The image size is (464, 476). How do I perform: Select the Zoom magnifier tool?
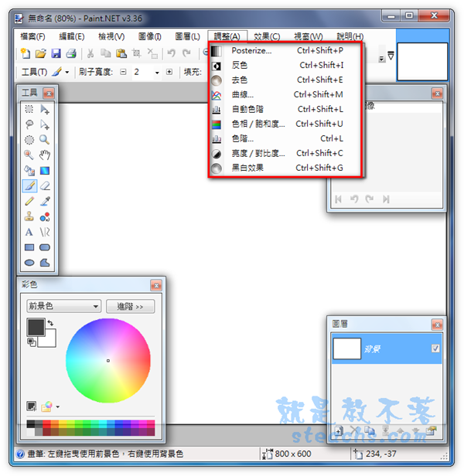pyautogui.click(x=45, y=140)
